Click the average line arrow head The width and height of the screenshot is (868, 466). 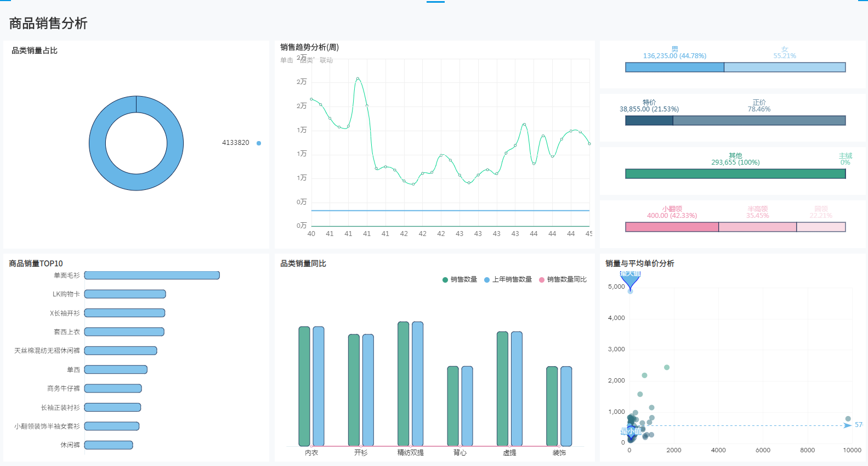[848, 425]
